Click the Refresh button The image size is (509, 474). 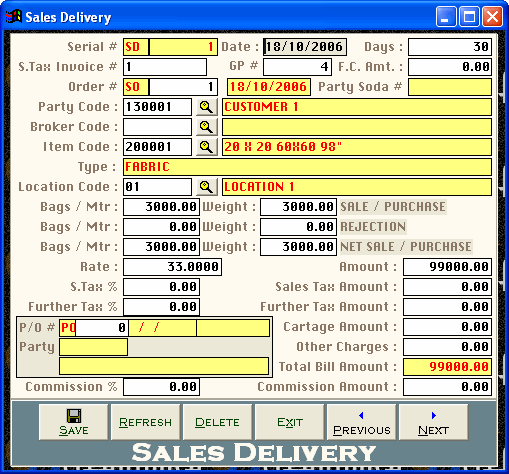coord(146,422)
